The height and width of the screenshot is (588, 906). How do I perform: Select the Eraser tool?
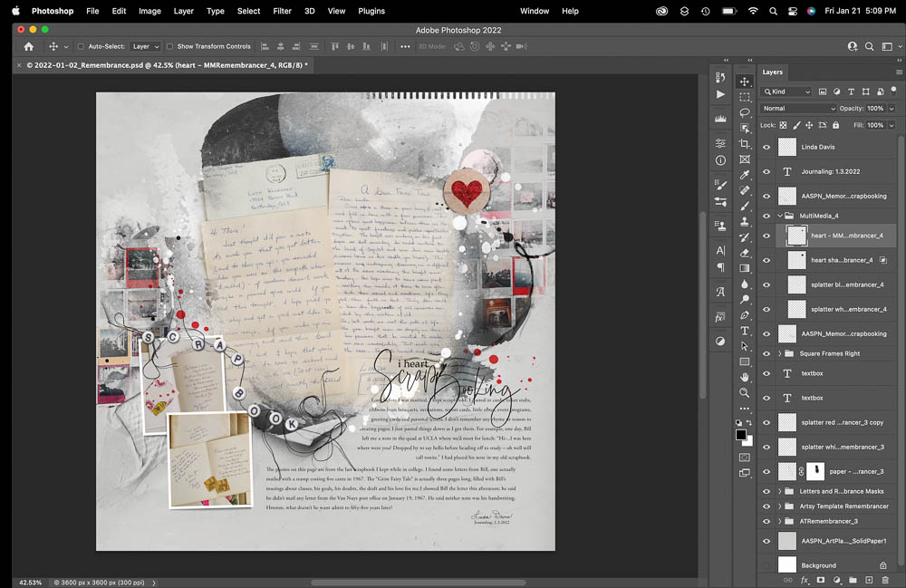745,253
